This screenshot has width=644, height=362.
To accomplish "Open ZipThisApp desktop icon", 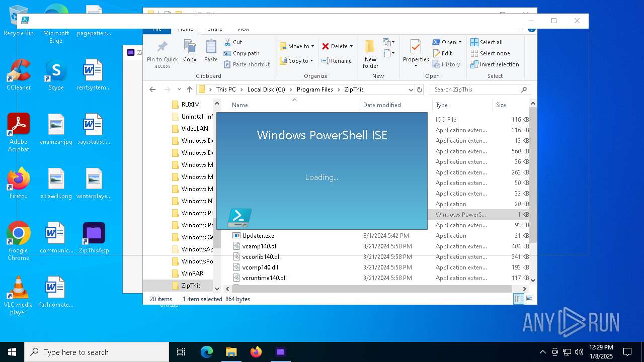I will (94, 237).
